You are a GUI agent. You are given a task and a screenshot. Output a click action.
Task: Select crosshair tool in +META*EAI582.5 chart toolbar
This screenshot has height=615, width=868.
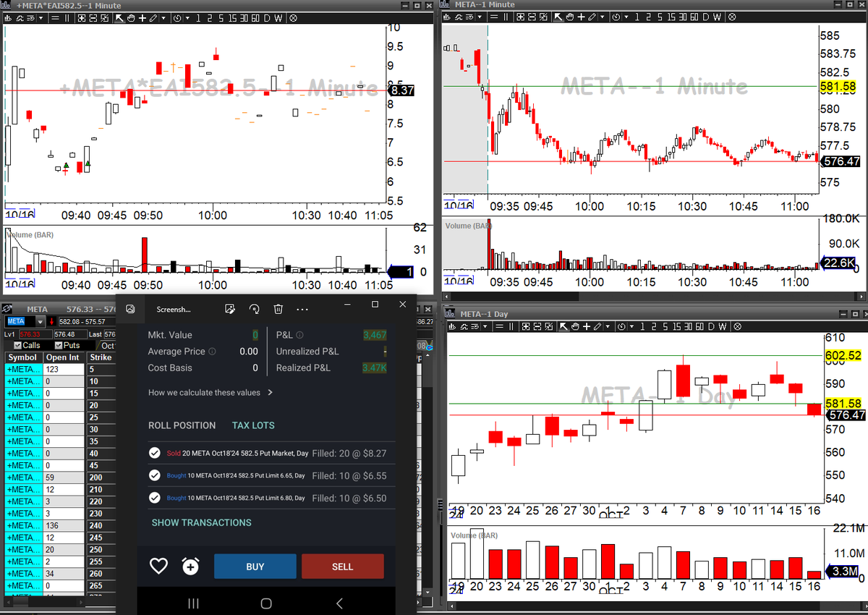pos(142,18)
